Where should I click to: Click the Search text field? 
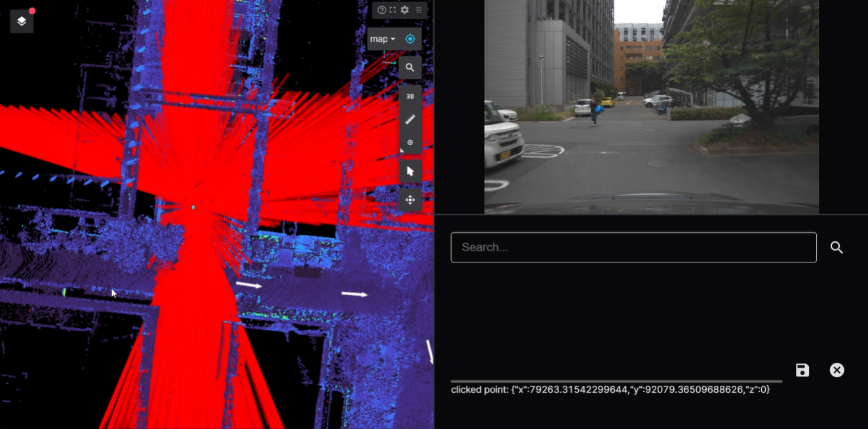coord(633,247)
